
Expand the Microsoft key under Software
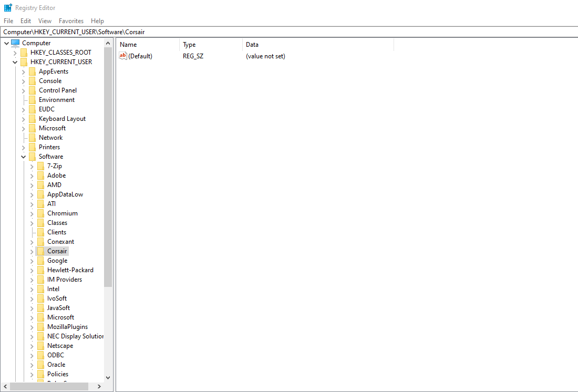click(x=32, y=317)
